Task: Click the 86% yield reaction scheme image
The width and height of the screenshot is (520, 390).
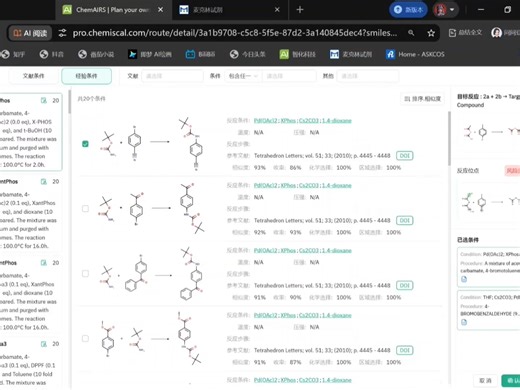Action: (152, 144)
